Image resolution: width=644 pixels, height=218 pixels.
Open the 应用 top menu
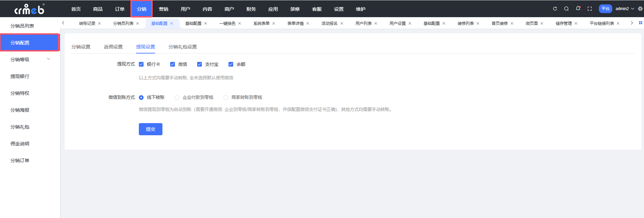(273, 9)
